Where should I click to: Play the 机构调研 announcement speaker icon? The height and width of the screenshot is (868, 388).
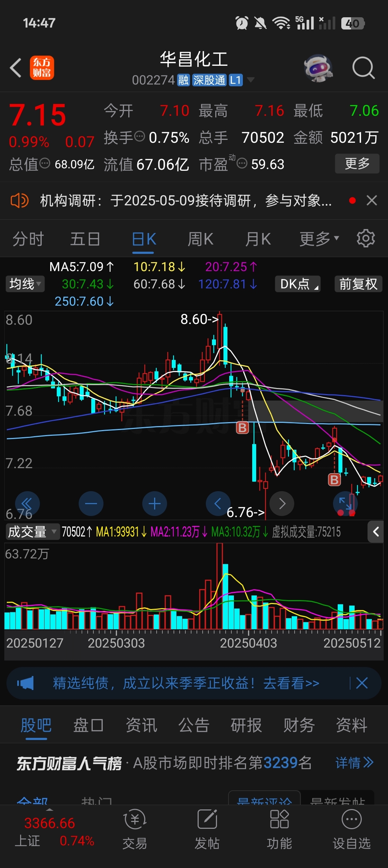(19, 200)
